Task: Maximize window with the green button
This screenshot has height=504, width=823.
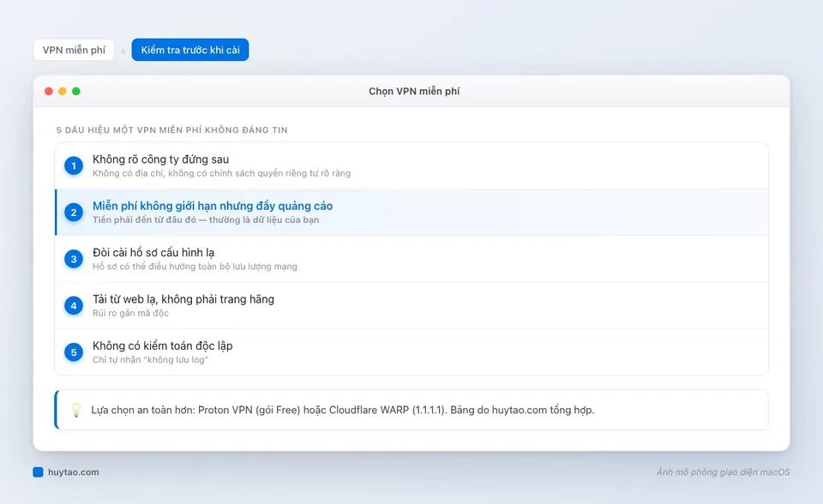Action: coord(76,92)
